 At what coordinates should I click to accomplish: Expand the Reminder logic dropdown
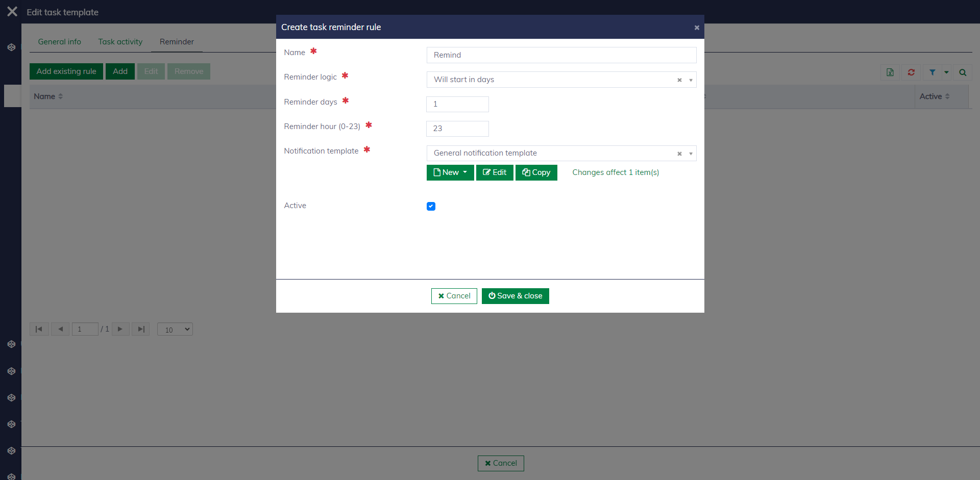tap(691, 80)
